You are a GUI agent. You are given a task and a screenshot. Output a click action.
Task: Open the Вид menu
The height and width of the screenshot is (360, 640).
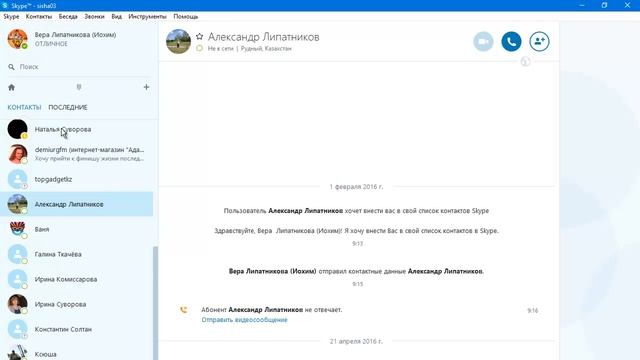(116, 16)
